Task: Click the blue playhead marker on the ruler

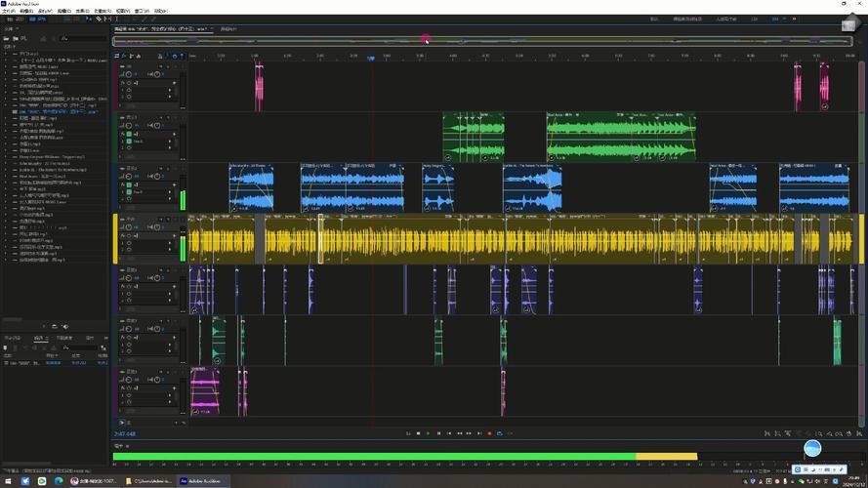Action: pyautogui.click(x=371, y=59)
